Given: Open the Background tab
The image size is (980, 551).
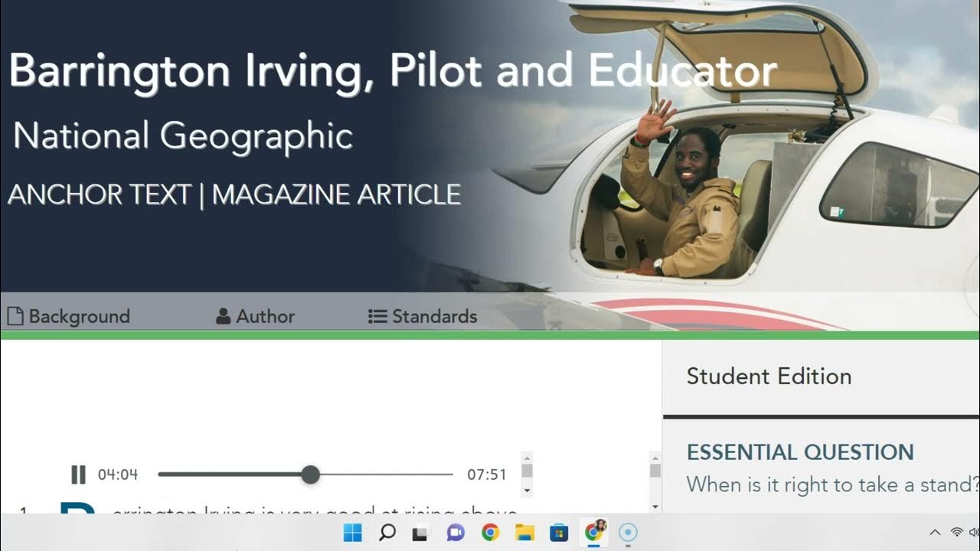Looking at the screenshot, I should [x=68, y=316].
